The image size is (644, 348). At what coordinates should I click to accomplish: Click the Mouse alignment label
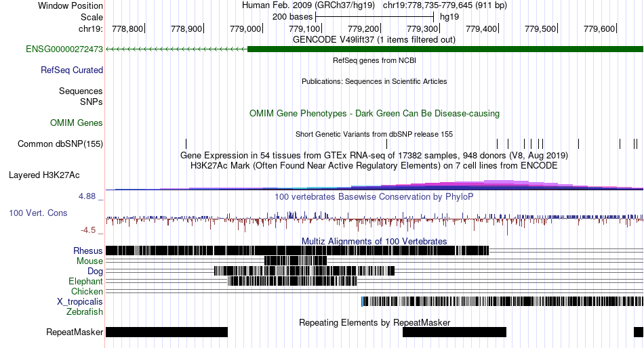click(x=89, y=261)
